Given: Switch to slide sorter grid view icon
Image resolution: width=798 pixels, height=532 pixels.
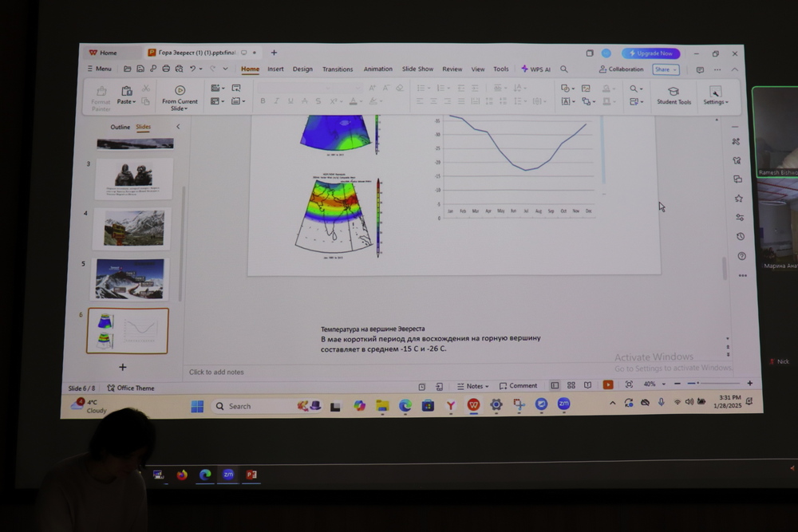Looking at the screenshot, I should 571,385.
